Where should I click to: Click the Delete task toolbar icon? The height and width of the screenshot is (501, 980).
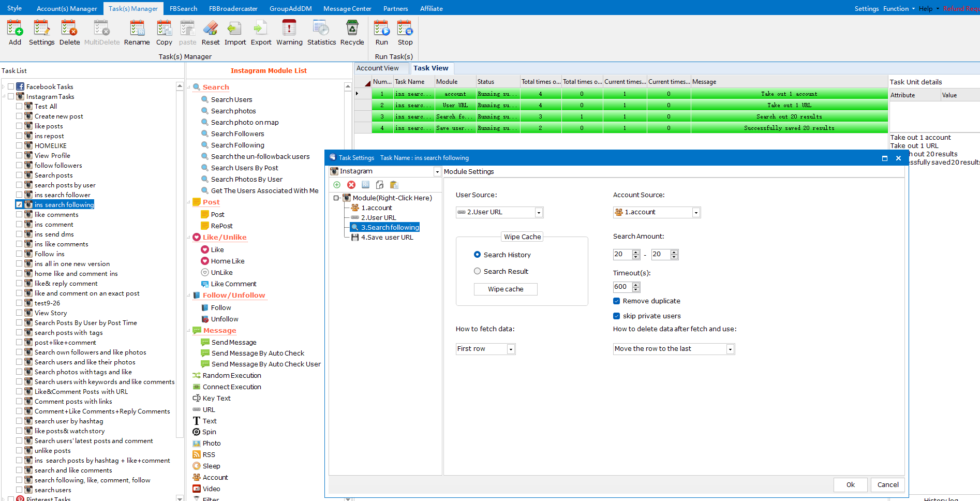point(69,32)
